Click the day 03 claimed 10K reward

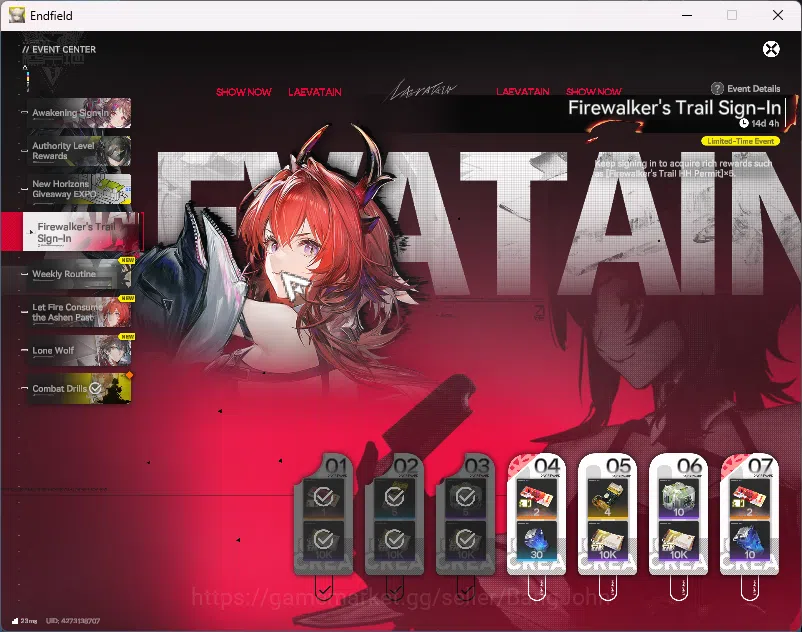click(465, 540)
